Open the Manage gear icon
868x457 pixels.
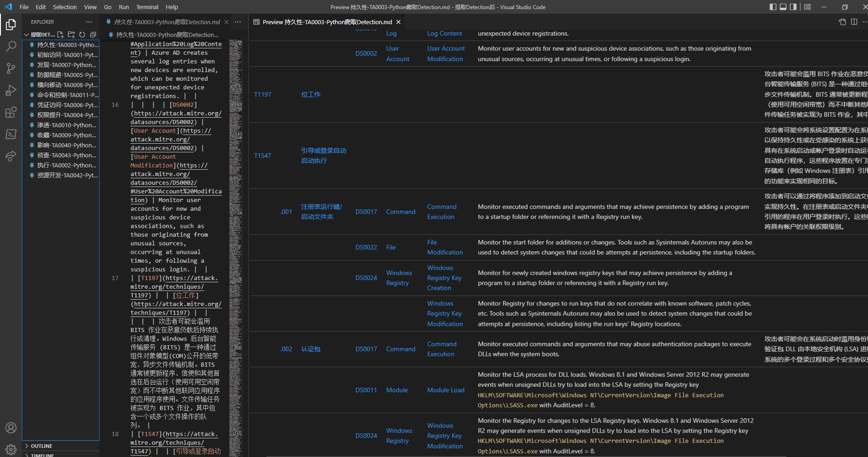[11, 449]
